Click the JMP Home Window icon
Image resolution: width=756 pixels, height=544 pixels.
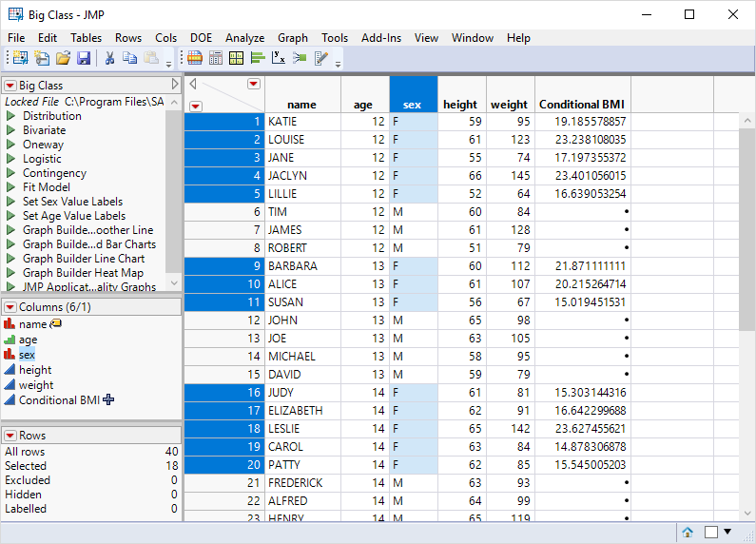point(688,533)
